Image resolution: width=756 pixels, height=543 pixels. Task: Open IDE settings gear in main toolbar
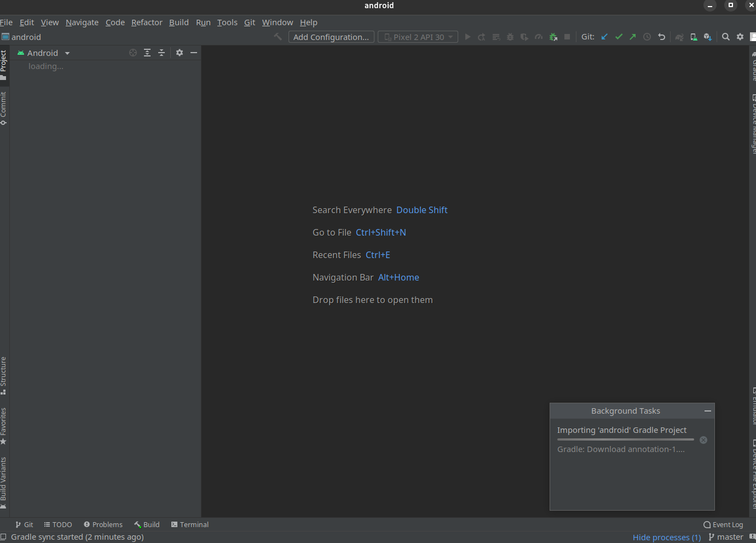(x=740, y=37)
